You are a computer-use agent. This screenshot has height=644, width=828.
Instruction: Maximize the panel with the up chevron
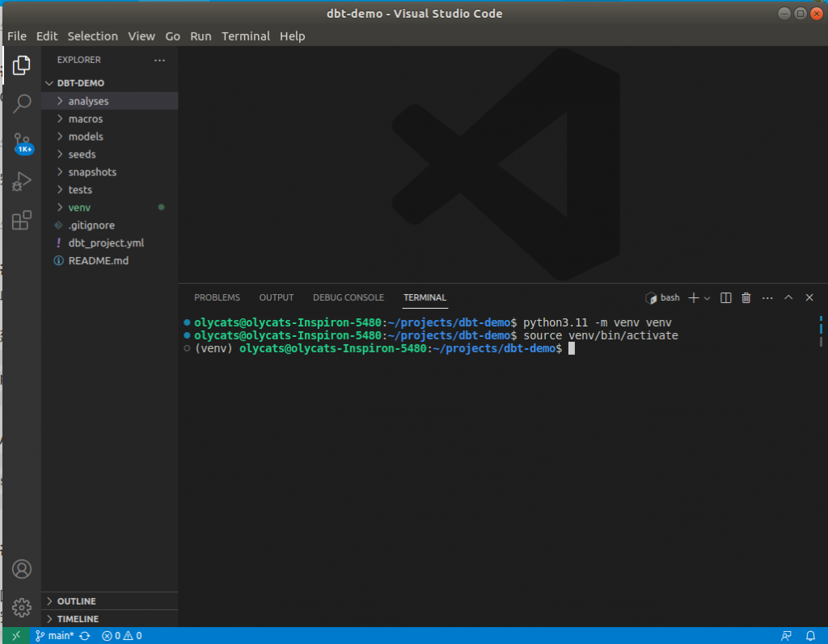coord(788,297)
